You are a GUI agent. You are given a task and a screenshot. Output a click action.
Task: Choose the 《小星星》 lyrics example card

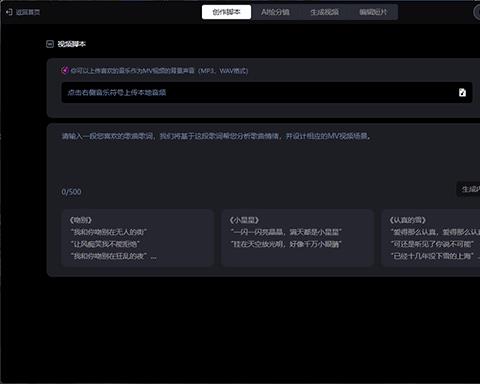coord(297,238)
